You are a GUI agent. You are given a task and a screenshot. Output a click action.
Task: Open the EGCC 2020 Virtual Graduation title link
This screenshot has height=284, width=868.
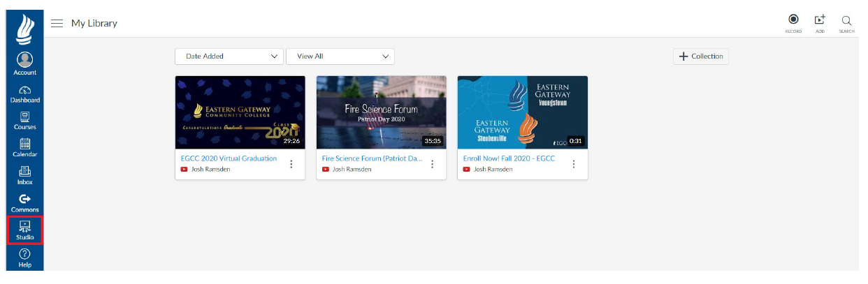pyautogui.click(x=229, y=158)
